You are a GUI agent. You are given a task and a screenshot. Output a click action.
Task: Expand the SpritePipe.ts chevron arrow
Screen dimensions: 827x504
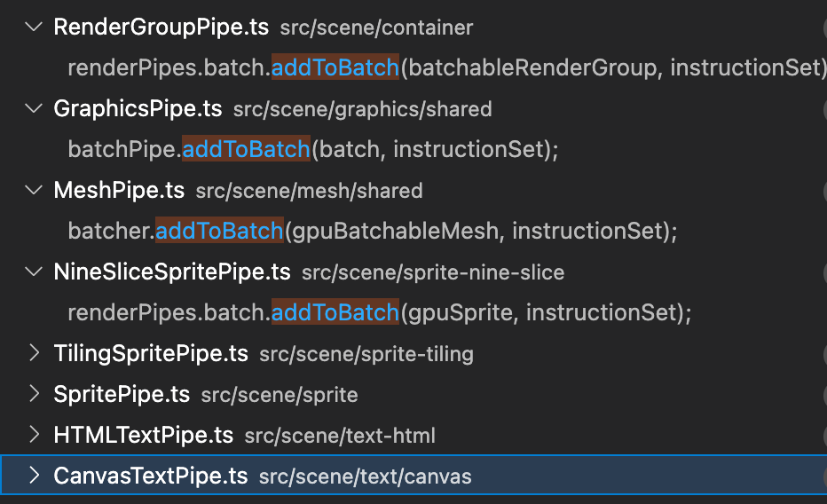(35, 394)
